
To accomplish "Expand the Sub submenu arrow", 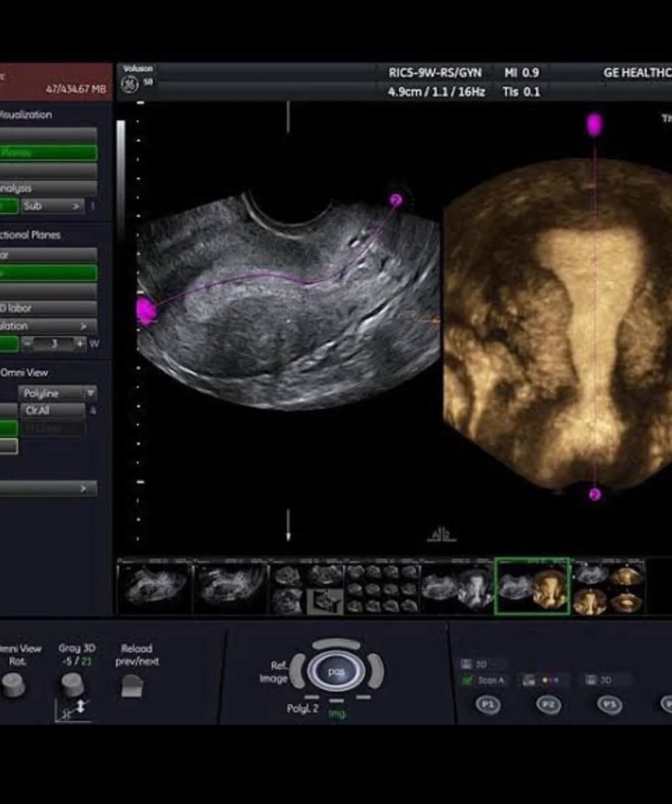I will click(x=75, y=206).
